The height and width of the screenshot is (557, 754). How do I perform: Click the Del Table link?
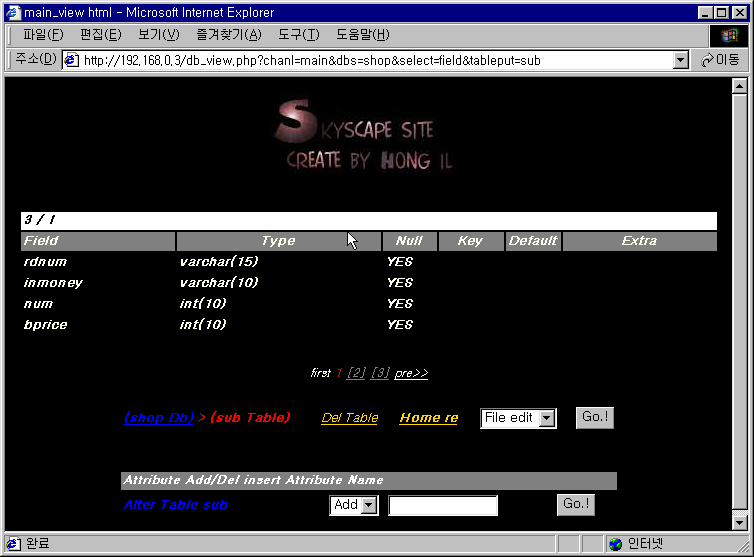click(350, 418)
